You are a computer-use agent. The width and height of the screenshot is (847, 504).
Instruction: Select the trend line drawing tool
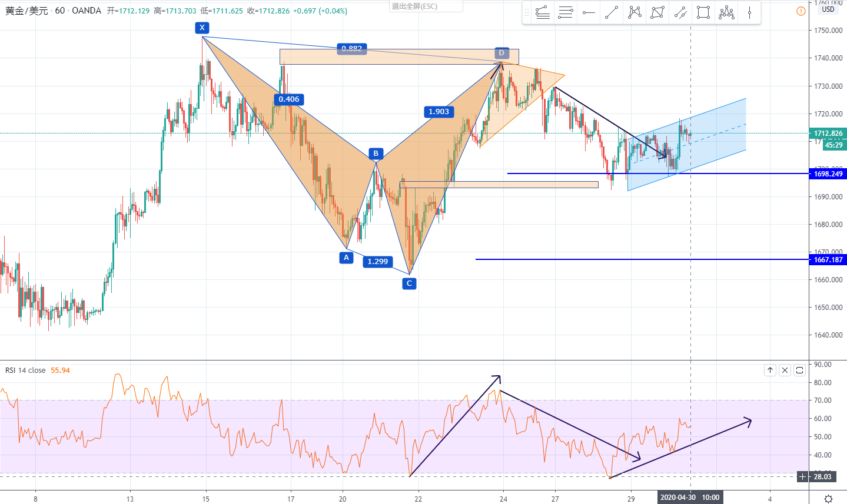click(x=612, y=12)
